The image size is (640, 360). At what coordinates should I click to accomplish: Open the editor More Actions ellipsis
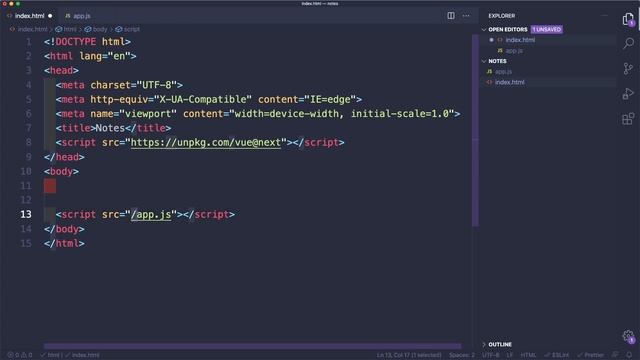[x=466, y=16]
